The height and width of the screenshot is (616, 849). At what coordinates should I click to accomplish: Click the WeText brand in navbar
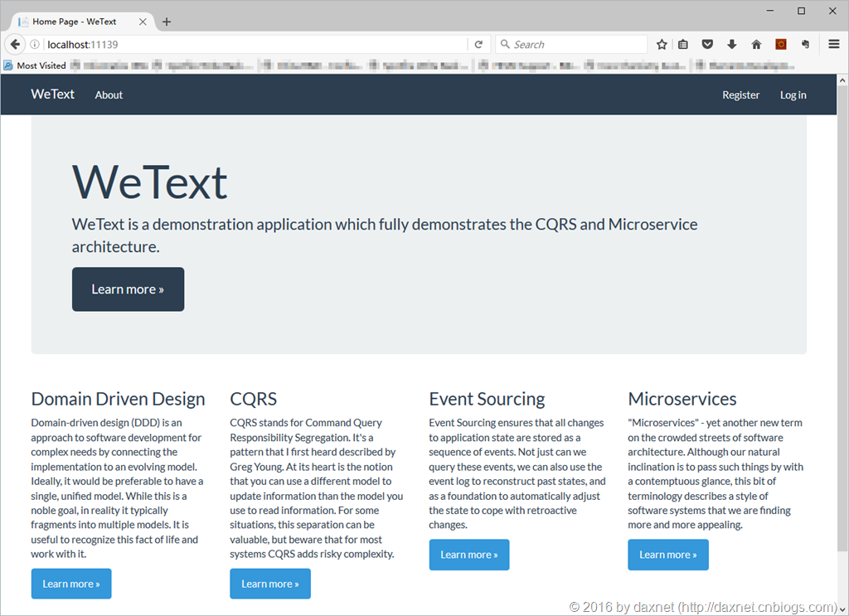point(52,95)
